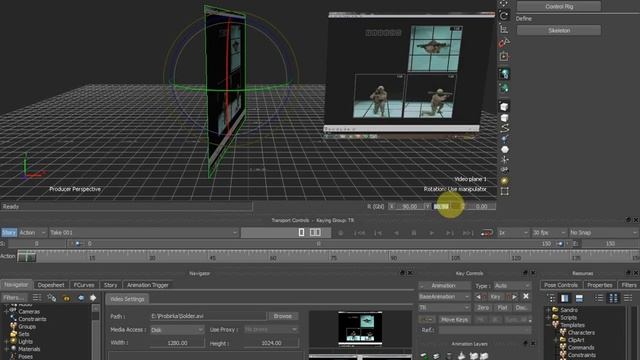Open the Action mode dropdown

click(x=32, y=233)
